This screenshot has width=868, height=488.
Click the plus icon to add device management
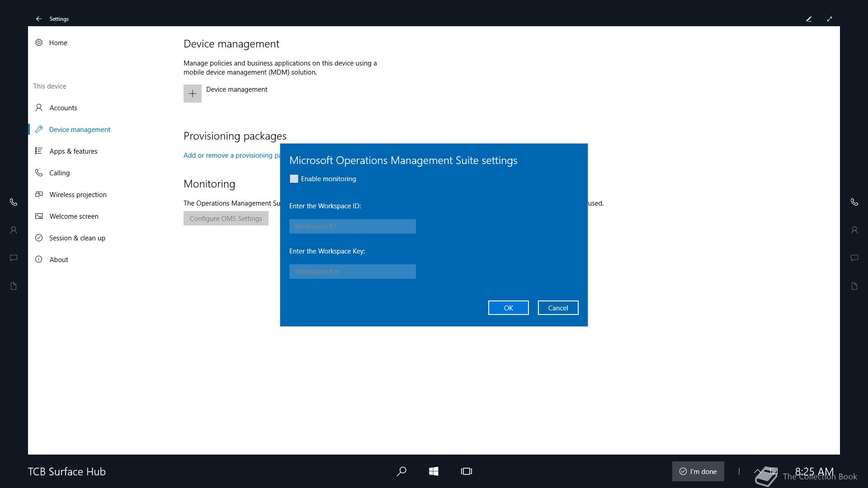pyautogui.click(x=193, y=94)
